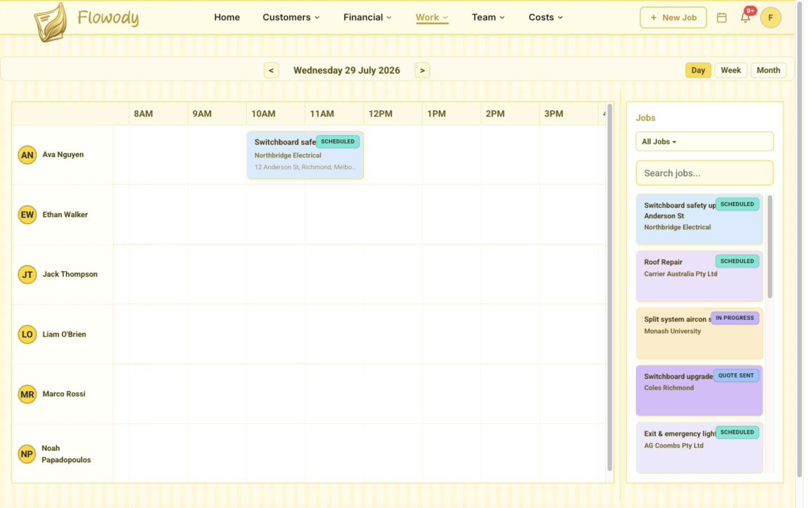Click the Jack Thompson name
The width and height of the screenshot is (812, 508).
pos(70,274)
